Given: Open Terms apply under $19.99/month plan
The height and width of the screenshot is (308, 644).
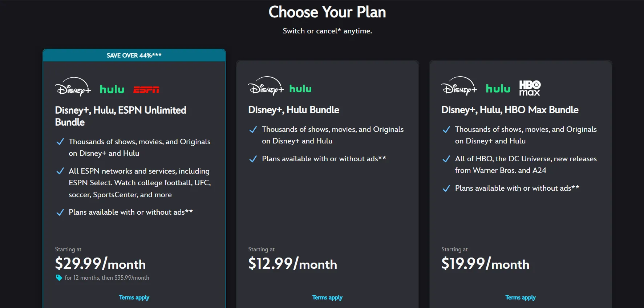Looking at the screenshot, I should 521,297.
